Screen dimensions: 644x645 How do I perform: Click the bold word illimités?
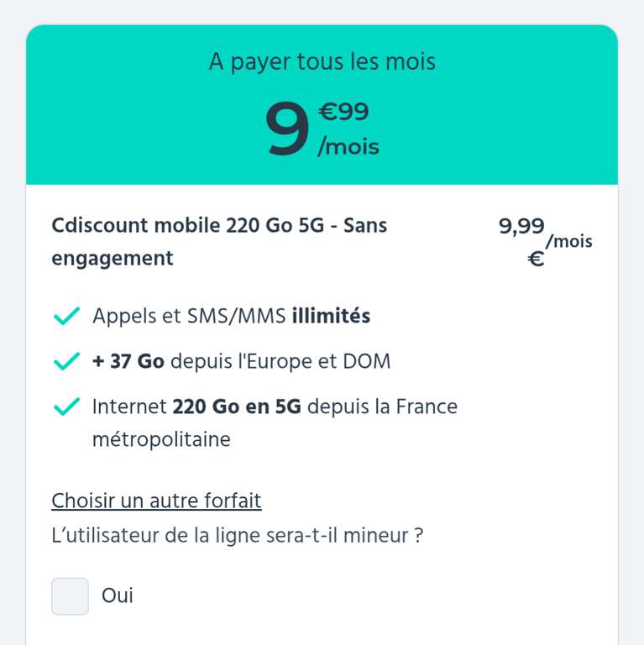point(331,317)
